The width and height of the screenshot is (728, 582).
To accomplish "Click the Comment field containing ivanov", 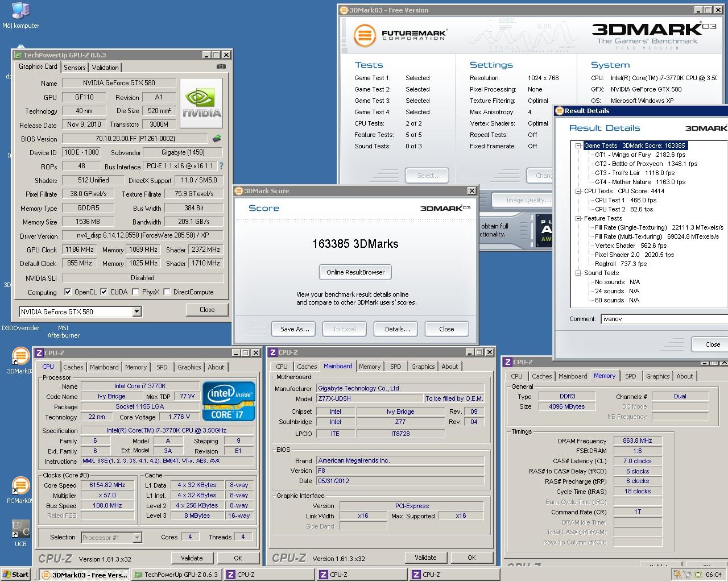I will 664,319.
